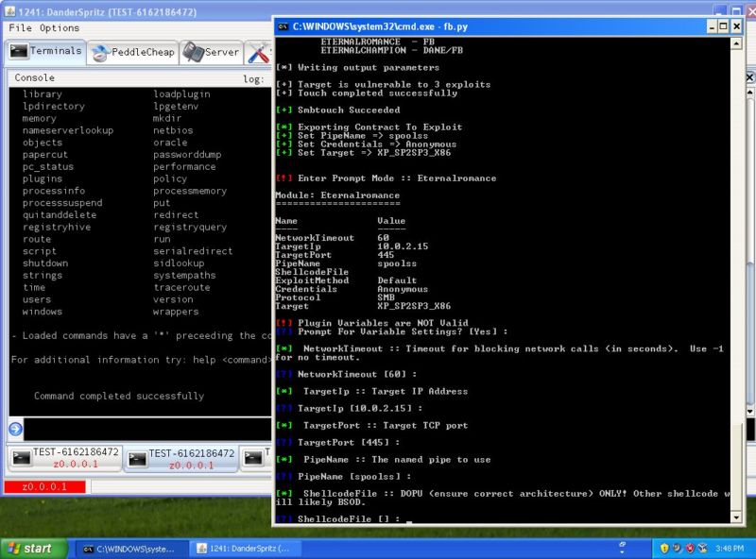Screen dimensions: 756x559
Task: Click the Terminals tab terminal icon
Action: coord(19,52)
